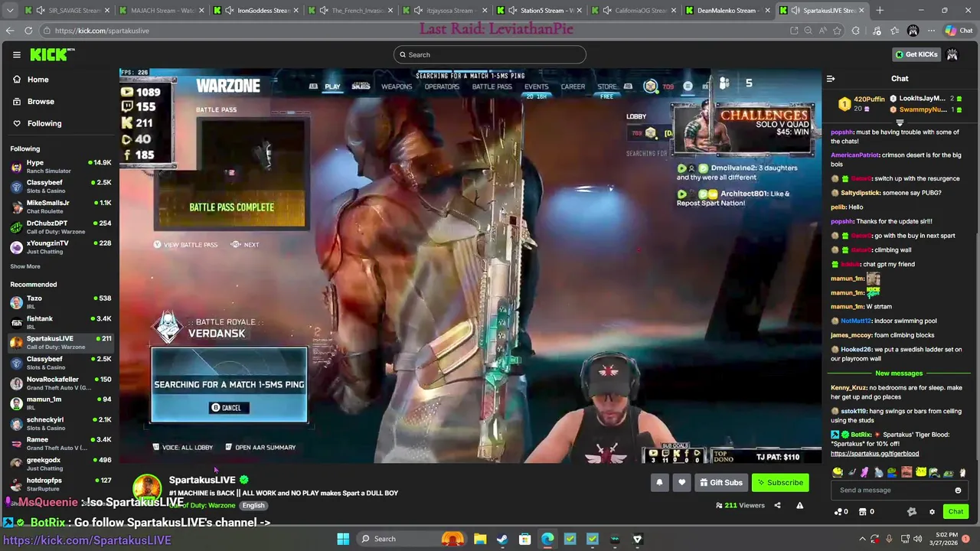Open fishtank channel in Recommended
The height and width of the screenshot is (551, 980).
(60, 322)
